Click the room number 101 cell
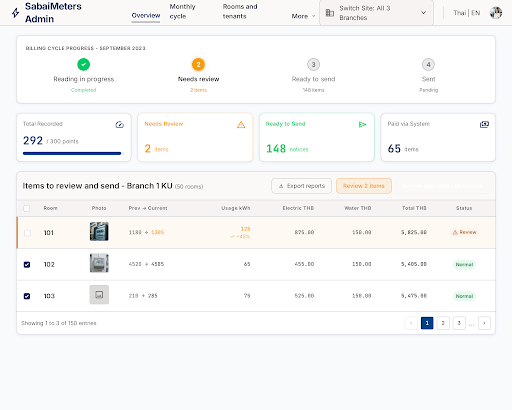Screen dimensions: 512x410 49,233
